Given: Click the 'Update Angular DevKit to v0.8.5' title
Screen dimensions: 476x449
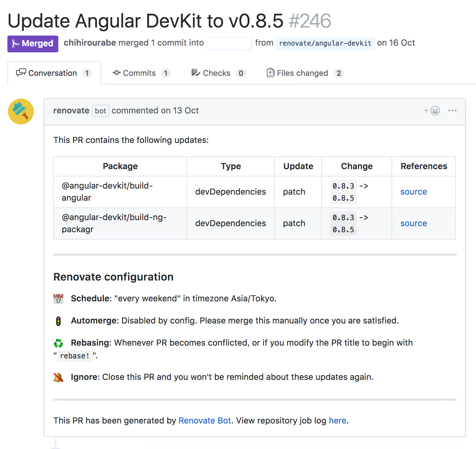Looking at the screenshot, I should click(x=145, y=21).
